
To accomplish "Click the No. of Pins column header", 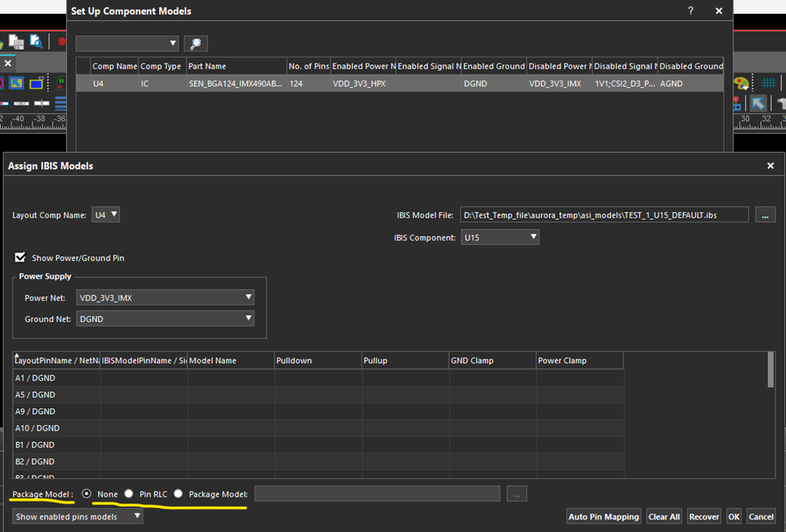I will (308, 66).
